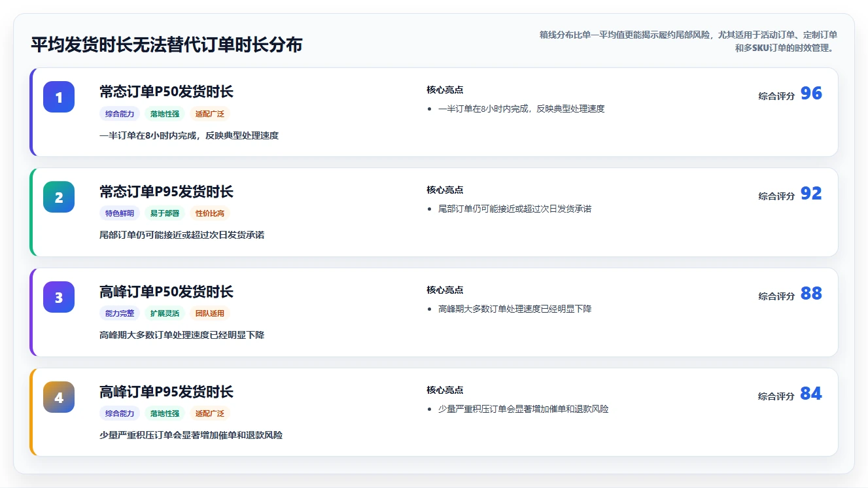Click bullet 一半订单在8小时内完成 under 核心亮点
The image size is (868, 488).
tap(521, 109)
